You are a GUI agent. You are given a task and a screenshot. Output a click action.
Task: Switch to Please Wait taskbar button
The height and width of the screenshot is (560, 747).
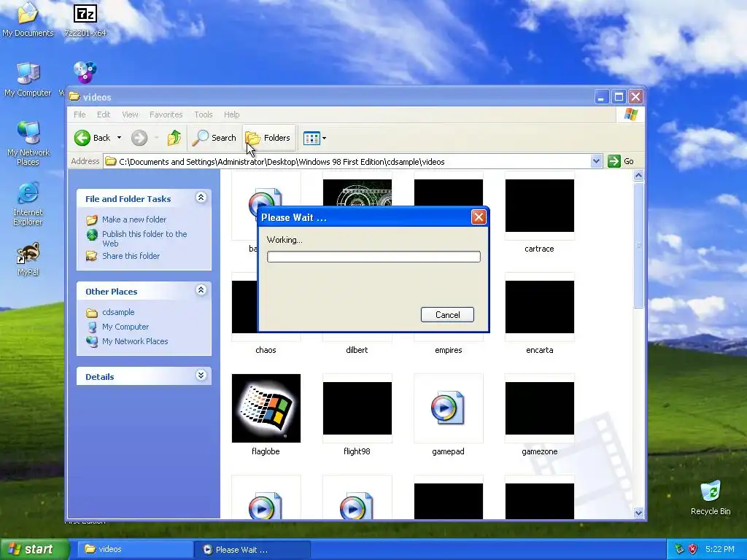point(252,549)
